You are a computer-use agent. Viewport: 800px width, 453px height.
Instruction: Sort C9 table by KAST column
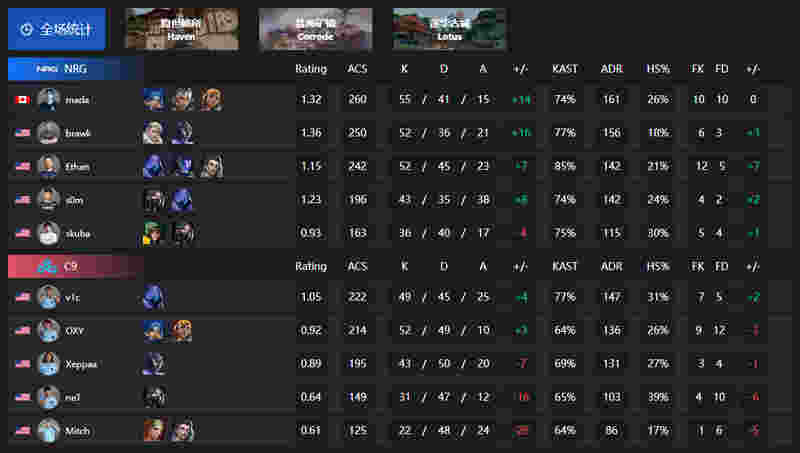pos(565,266)
